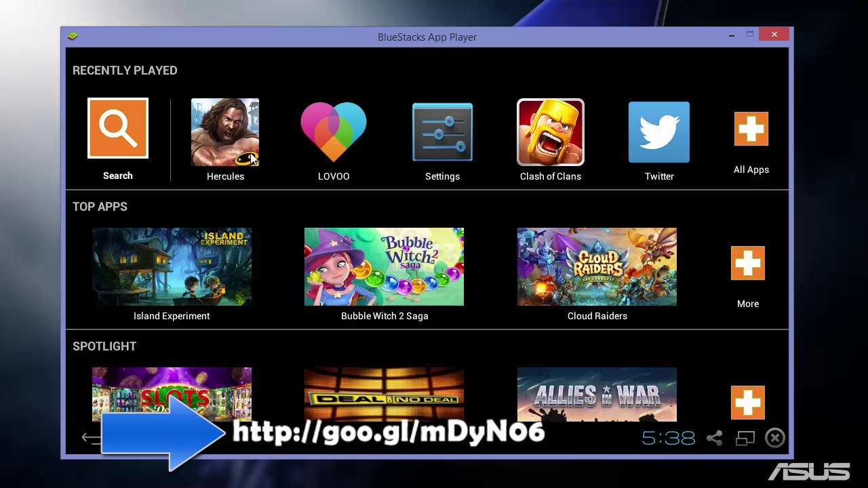Image resolution: width=868 pixels, height=488 pixels.
Task: Open the Slots game banner in Spotlight
Action: click(x=172, y=394)
